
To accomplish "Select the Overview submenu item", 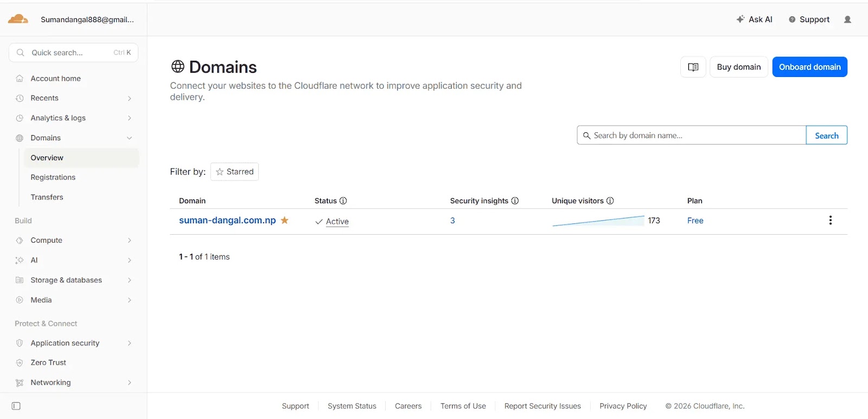I will coord(81,158).
